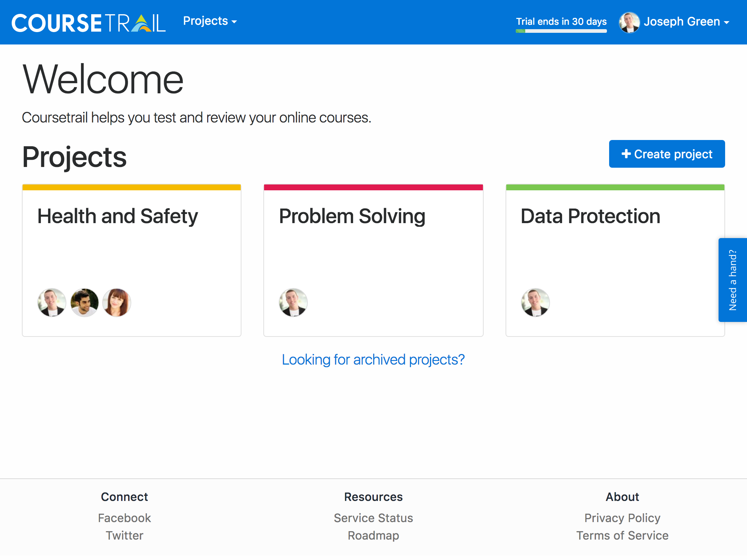Visit the Facebook footer link
The height and width of the screenshot is (560, 747).
coord(124,518)
